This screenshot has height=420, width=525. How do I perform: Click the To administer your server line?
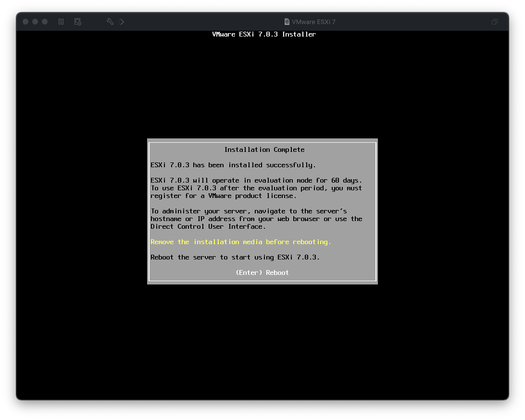click(x=248, y=211)
